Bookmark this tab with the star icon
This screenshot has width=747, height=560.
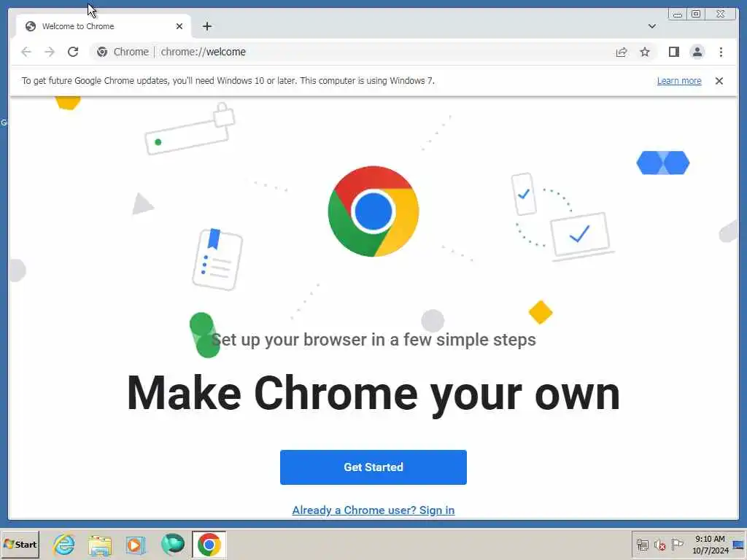point(645,52)
